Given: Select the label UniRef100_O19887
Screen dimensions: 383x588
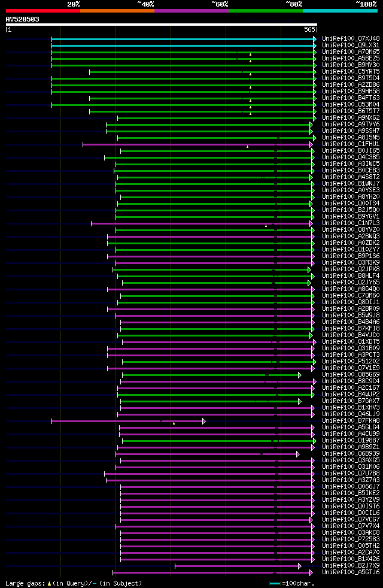Looking at the screenshot, I should pyautogui.click(x=351, y=440).
